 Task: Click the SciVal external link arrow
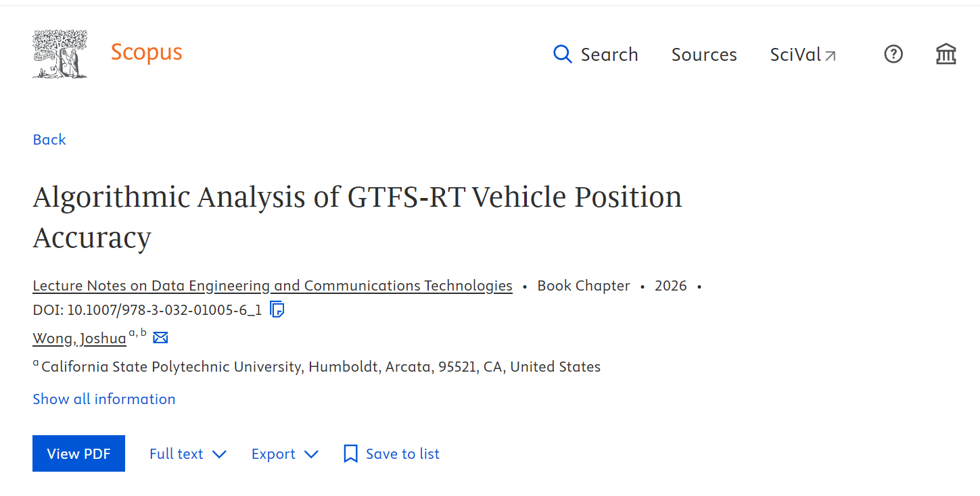coord(831,55)
